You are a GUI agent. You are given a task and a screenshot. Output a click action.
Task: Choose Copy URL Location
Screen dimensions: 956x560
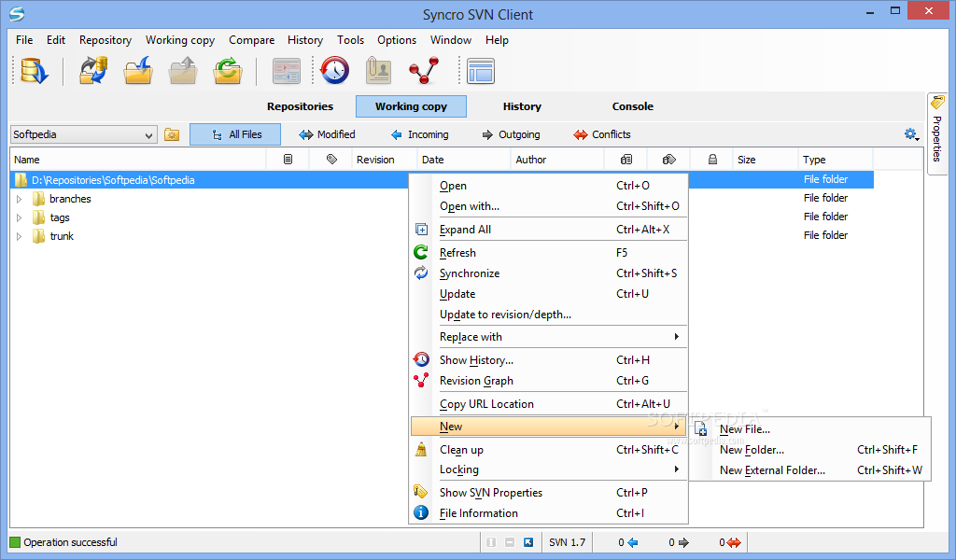coord(549,404)
